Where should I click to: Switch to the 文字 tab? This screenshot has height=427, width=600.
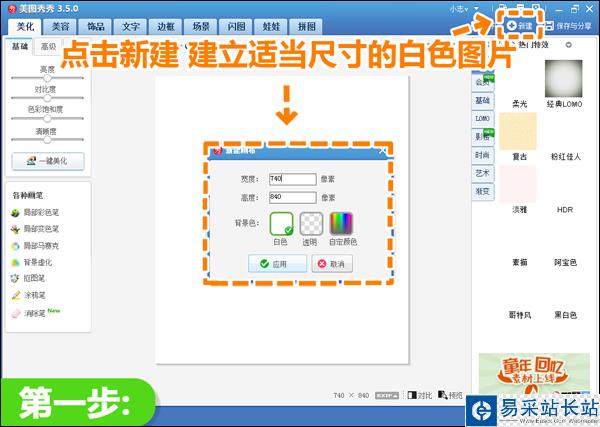click(130, 26)
